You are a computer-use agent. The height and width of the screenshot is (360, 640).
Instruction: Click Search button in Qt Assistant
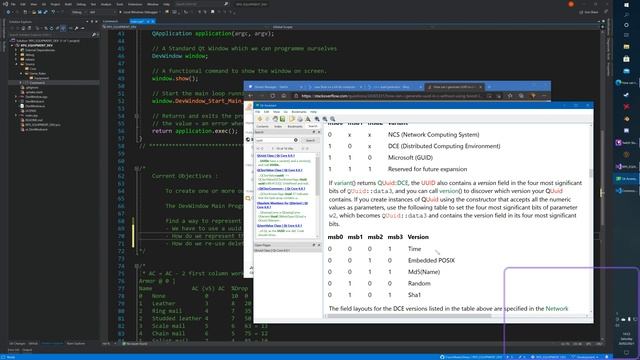click(x=310, y=140)
